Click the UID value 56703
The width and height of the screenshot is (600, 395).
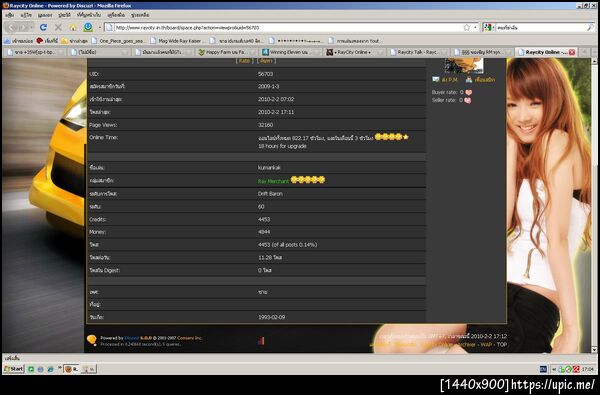click(x=266, y=74)
